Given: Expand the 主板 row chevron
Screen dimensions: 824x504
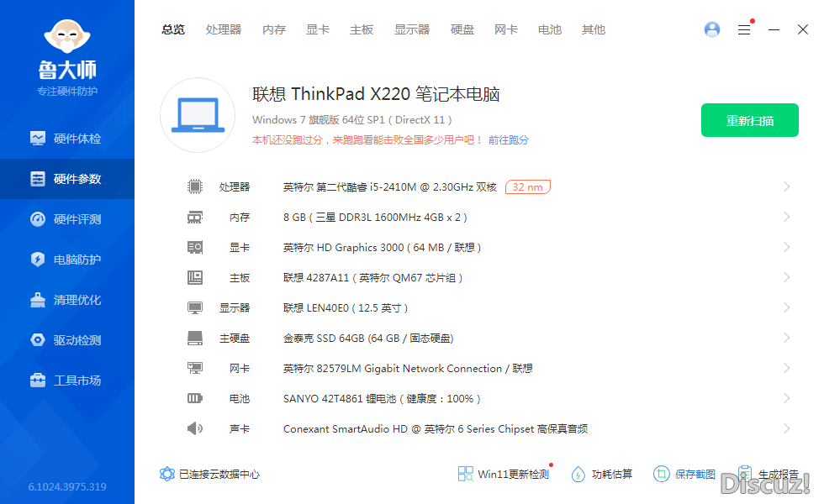Looking at the screenshot, I should pyautogui.click(x=787, y=277).
